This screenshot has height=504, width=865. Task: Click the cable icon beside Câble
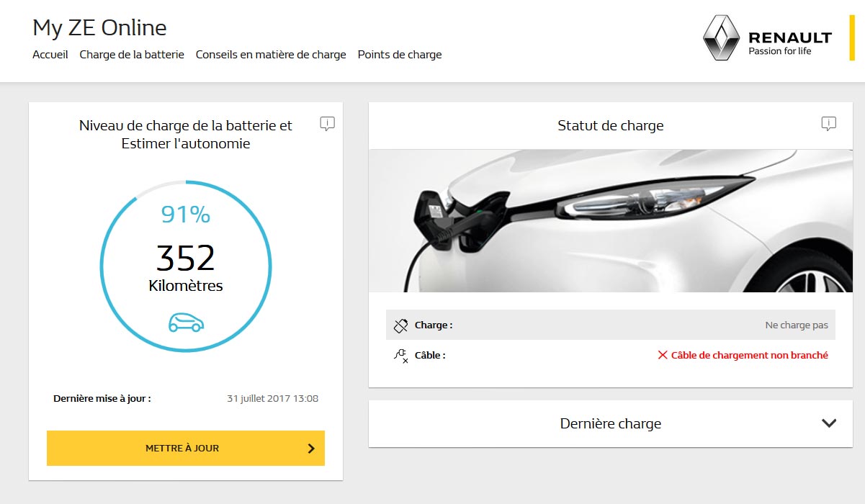[401, 355]
